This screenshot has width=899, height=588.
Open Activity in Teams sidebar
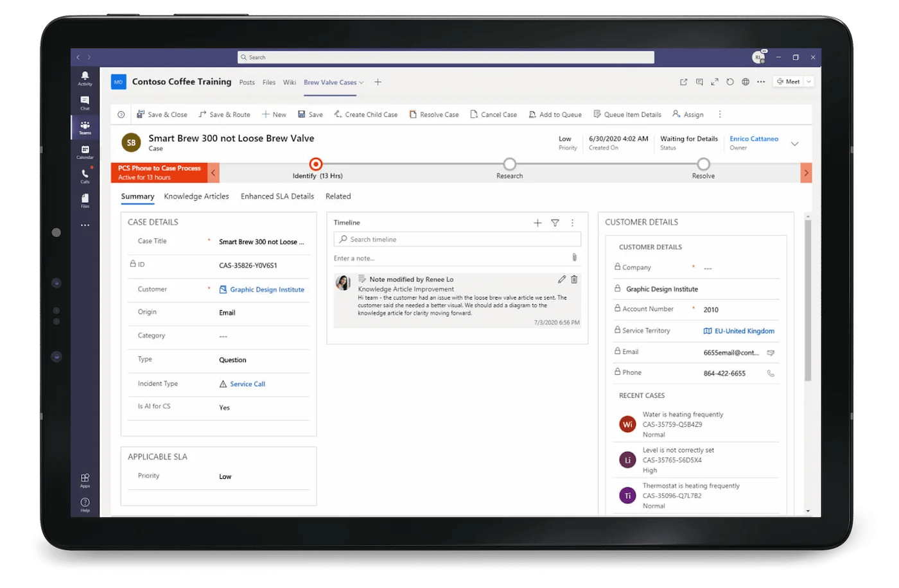pyautogui.click(x=85, y=78)
